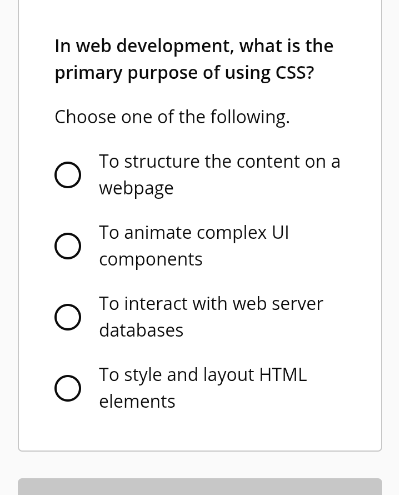
Task: Pick the radio circle for interacting with server databases
Action: coord(68,317)
